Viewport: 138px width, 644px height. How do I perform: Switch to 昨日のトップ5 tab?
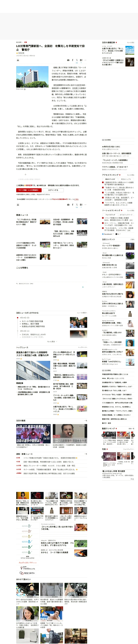[126, 179]
